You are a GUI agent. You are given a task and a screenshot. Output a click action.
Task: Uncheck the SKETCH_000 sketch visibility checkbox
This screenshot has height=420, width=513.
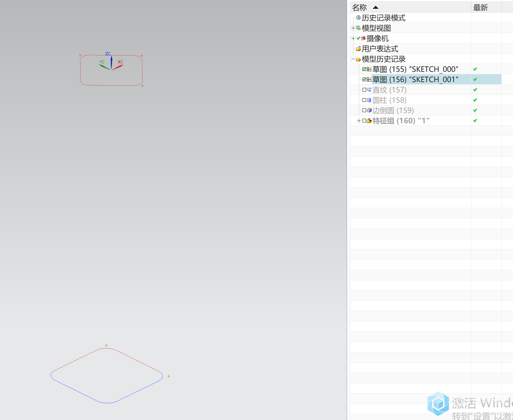(364, 69)
